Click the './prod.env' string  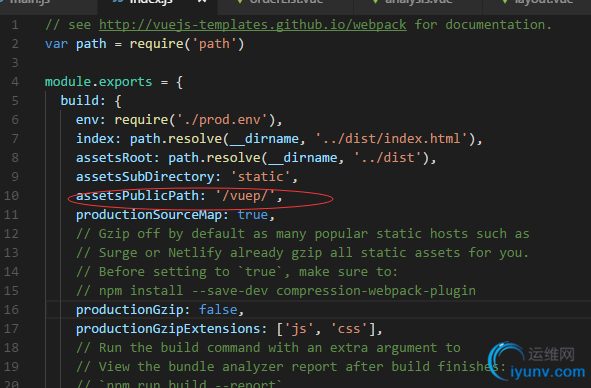tap(222, 120)
